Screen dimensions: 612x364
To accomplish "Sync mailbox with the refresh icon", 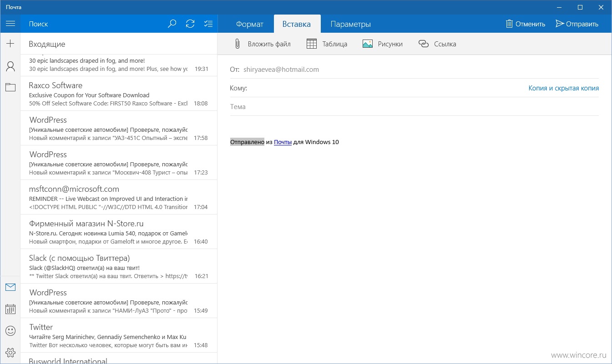I will tap(190, 24).
